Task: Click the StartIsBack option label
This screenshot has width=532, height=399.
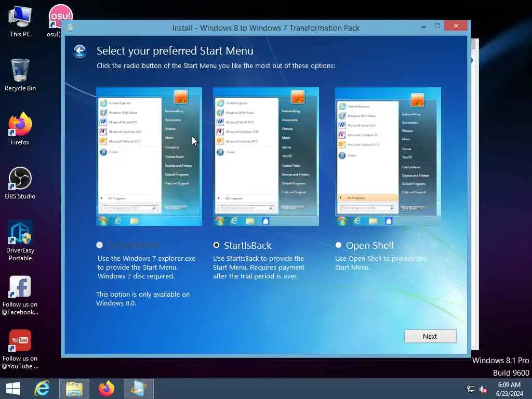Action: pyautogui.click(x=248, y=245)
